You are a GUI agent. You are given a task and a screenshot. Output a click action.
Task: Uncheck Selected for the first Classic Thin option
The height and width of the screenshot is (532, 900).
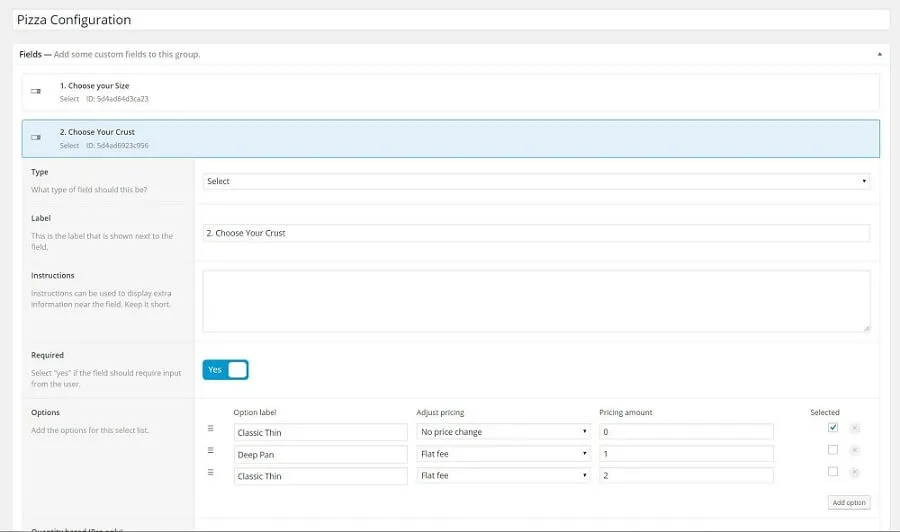tap(833, 428)
